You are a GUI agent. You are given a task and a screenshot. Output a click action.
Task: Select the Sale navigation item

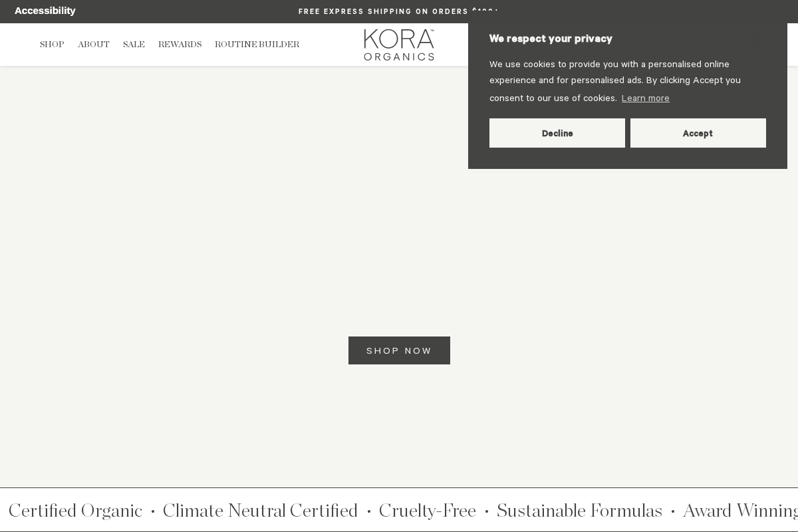tap(134, 45)
